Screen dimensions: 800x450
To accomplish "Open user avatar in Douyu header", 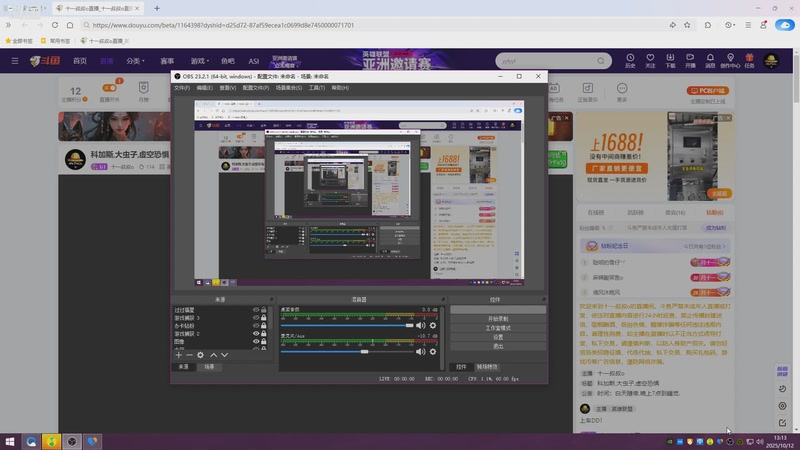I will [x=771, y=61].
